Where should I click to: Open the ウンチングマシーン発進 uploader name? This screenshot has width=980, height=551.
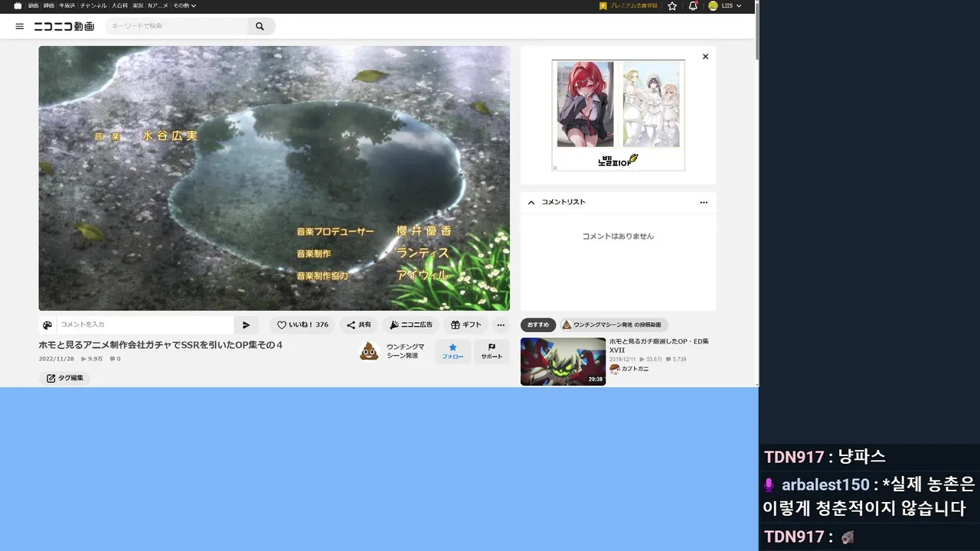pos(406,351)
